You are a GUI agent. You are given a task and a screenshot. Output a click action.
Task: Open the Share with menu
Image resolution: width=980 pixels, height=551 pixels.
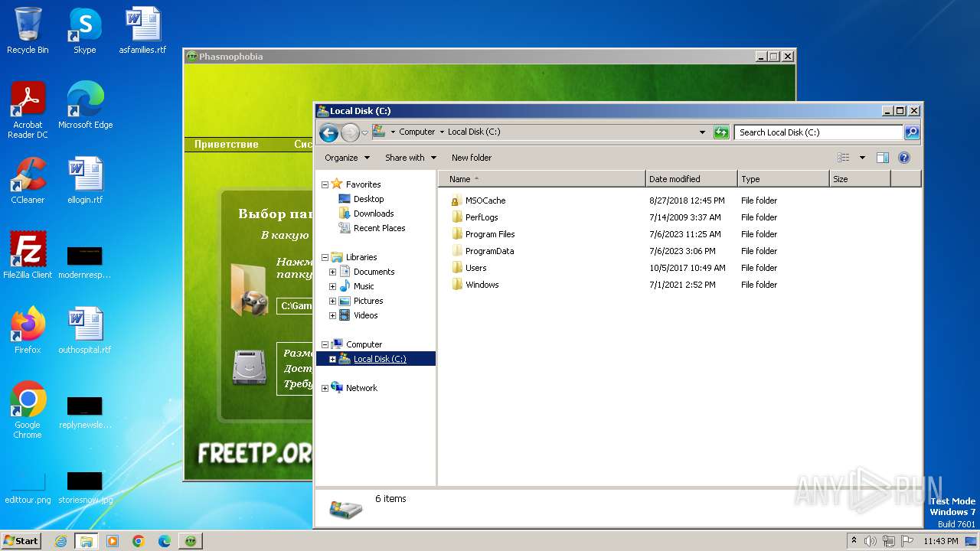(x=410, y=158)
